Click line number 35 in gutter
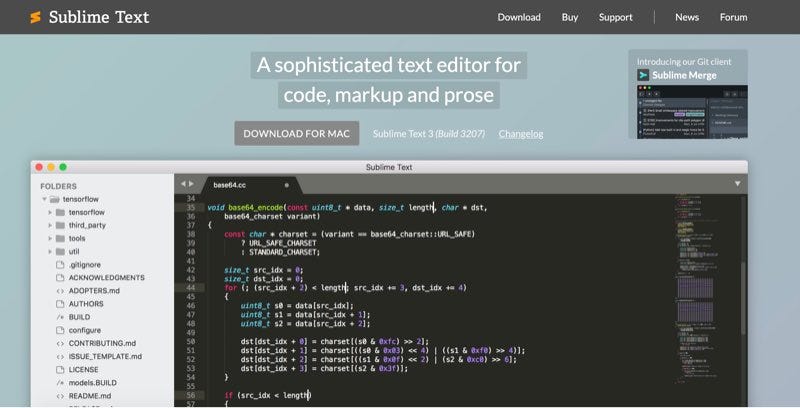The height and width of the screenshot is (408, 800). coord(190,208)
